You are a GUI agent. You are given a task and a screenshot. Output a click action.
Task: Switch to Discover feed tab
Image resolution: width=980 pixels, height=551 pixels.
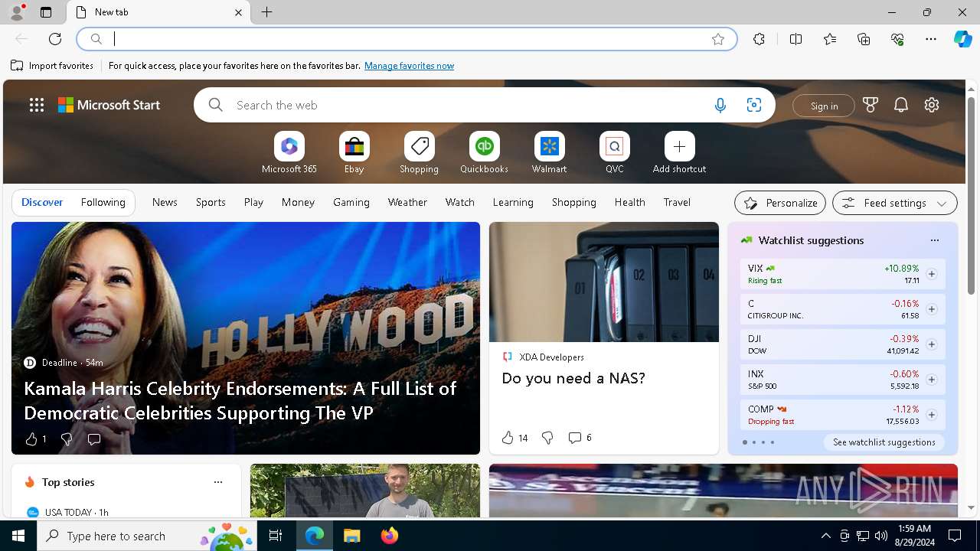tap(42, 202)
